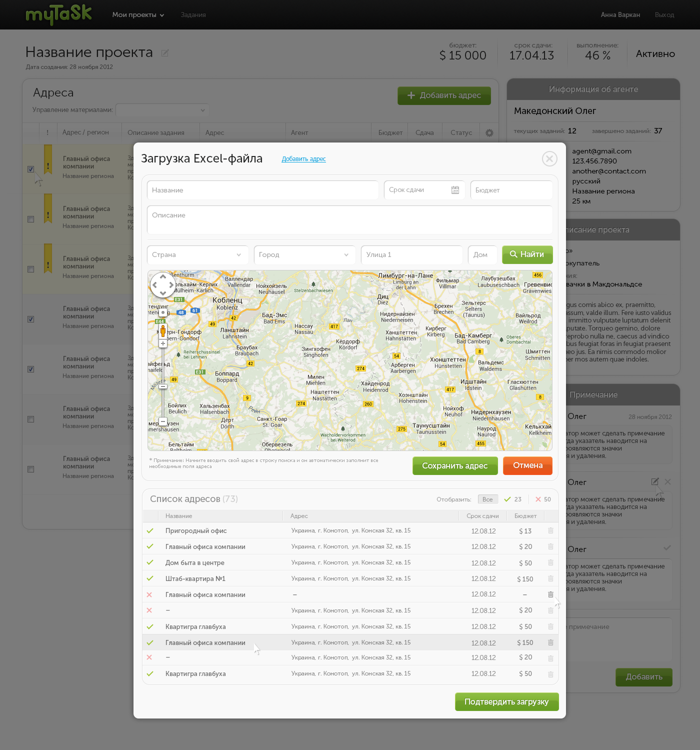Open the table settings gear icon
The height and width of the screenshot is (750, 700).
point(489,132)
